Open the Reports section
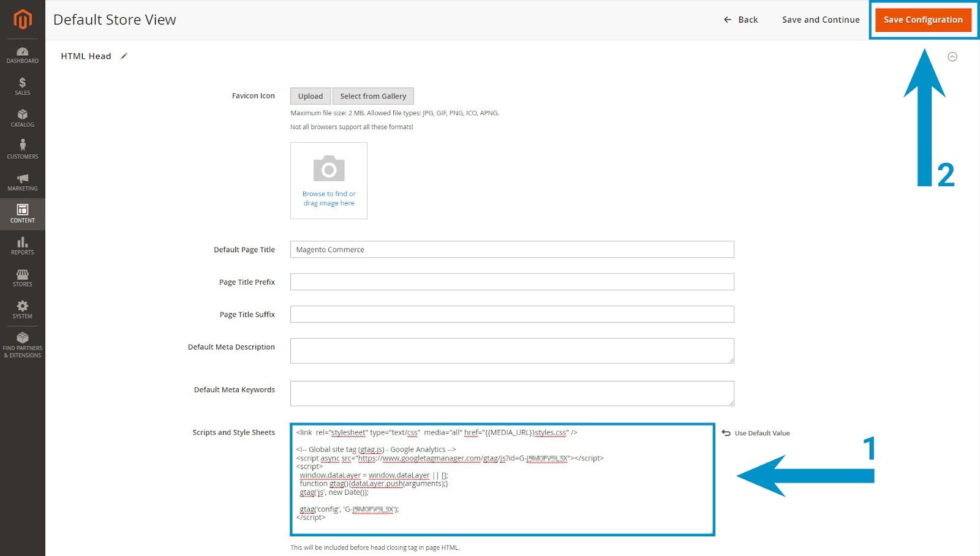 pyautogui.click(x=22, y=246)
